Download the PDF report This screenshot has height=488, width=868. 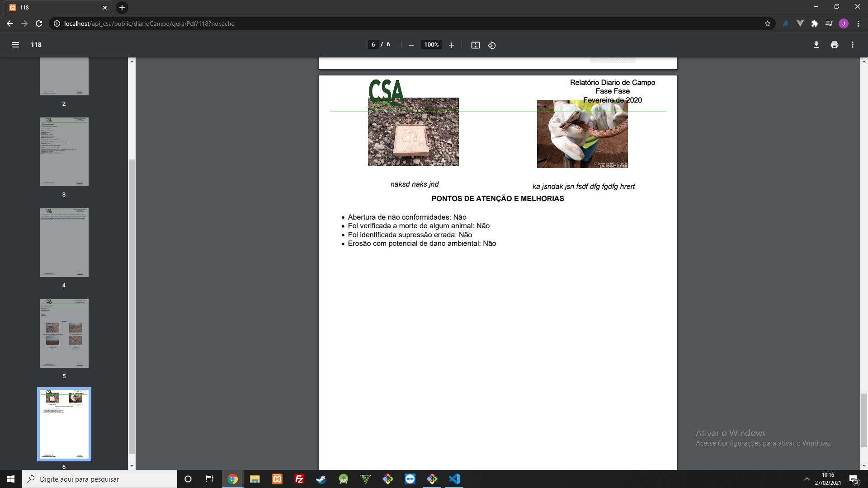click(x=816, y=45)
